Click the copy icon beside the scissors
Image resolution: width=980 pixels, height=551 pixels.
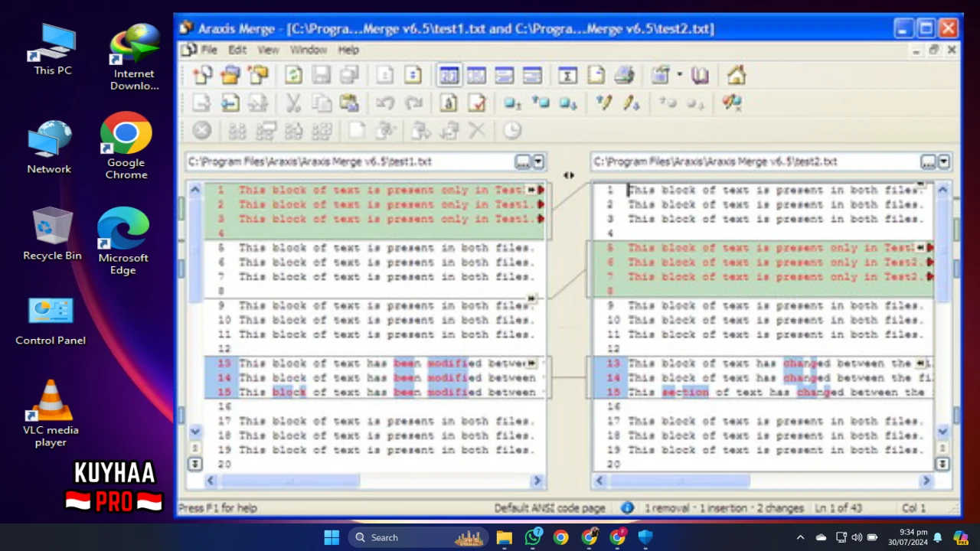pyautogui.click(x=322, y=103)
